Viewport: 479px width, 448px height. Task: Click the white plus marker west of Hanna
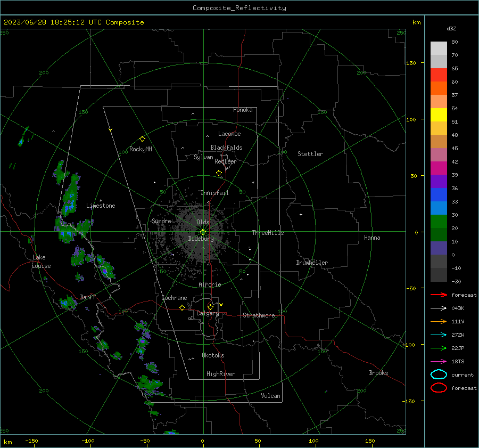(x=301, y=214)
